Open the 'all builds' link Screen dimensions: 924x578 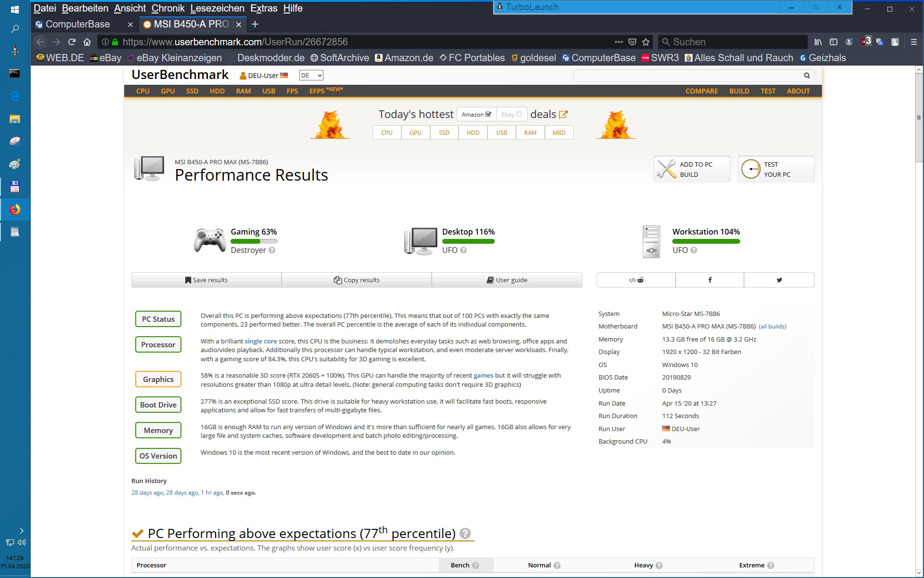pos(772,327)
